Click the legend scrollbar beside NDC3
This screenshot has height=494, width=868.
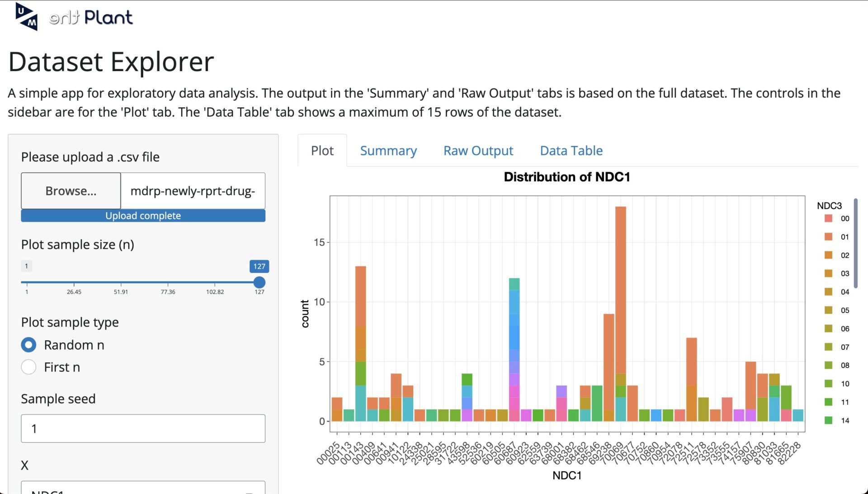pyautogui.click(x=856, y=243)
